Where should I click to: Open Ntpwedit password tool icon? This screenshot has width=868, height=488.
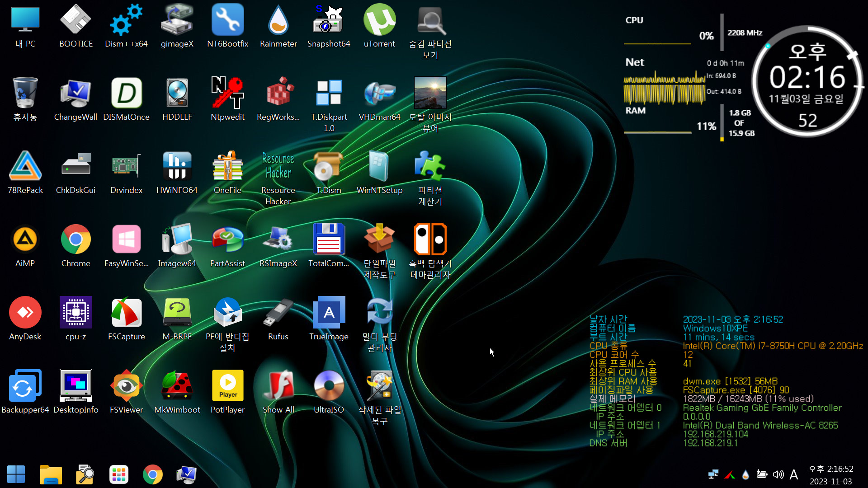(228, 99)
